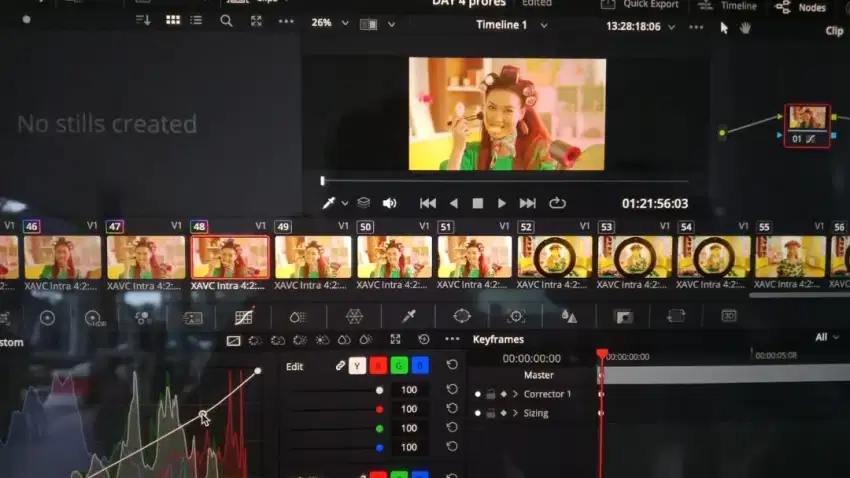Image resolution: width=850 pixels, height=478 pixels.
Task: Expand the qualifier picker mode chevron
Action: coord(345,204)
